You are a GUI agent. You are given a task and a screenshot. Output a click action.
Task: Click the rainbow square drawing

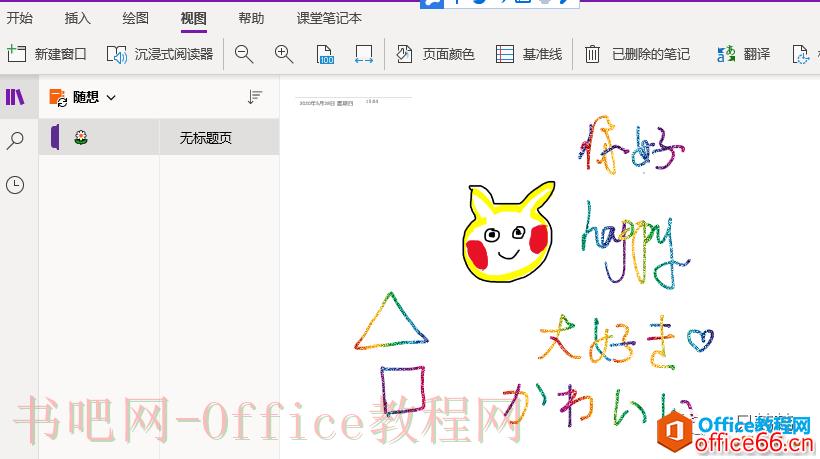coord(403,389)
